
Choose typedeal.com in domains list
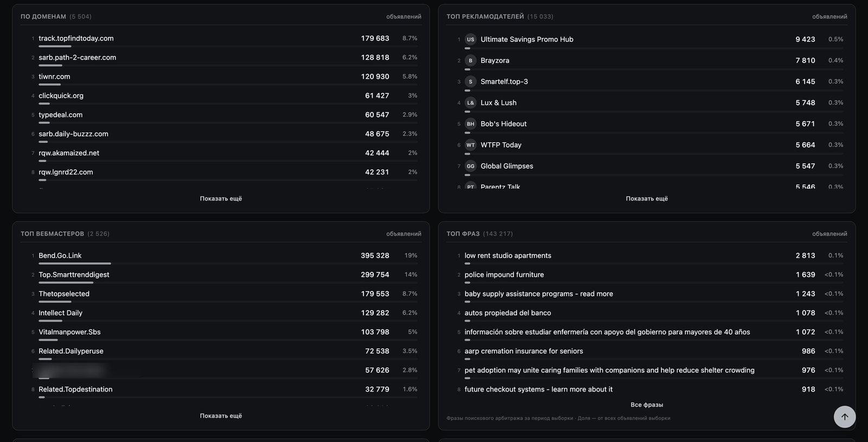point(60,115)
